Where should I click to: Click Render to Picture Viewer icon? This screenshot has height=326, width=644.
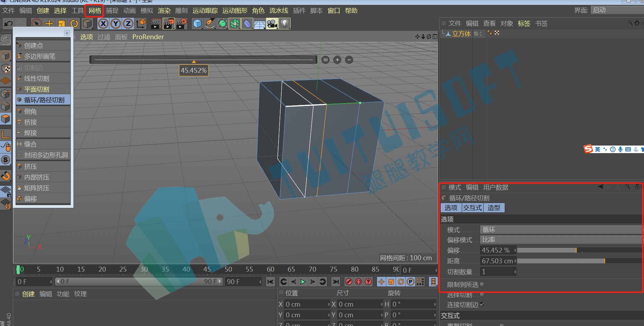pos(169,24)
